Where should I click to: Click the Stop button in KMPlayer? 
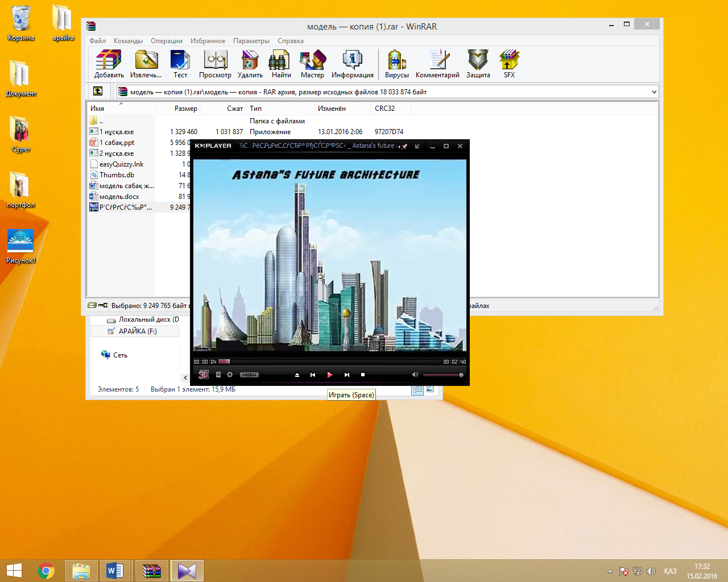[363, 375]
